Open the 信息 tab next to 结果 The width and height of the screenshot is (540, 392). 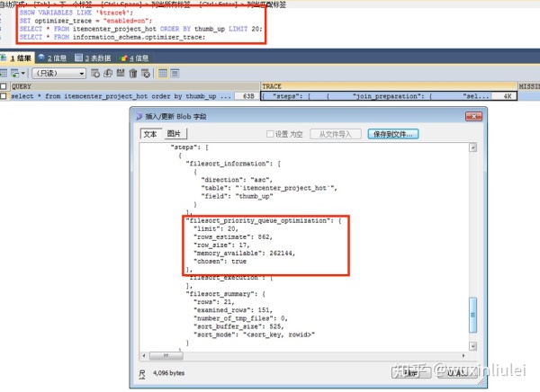pos(56,58)
